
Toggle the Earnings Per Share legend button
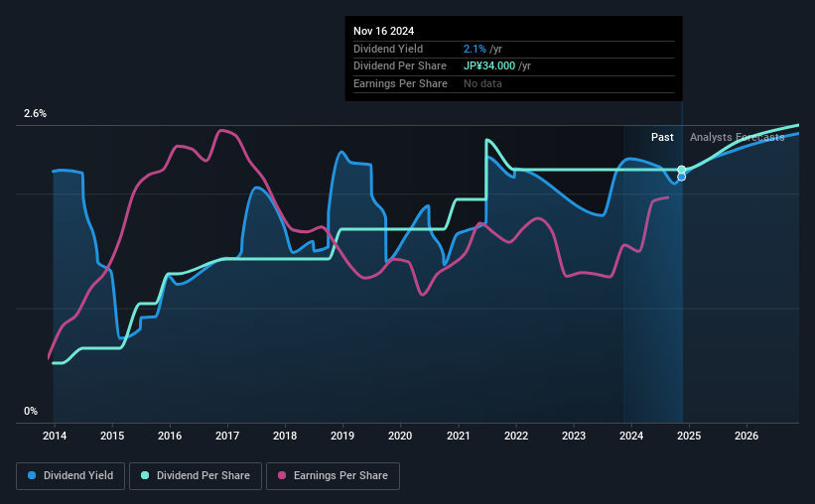[334, 476]
